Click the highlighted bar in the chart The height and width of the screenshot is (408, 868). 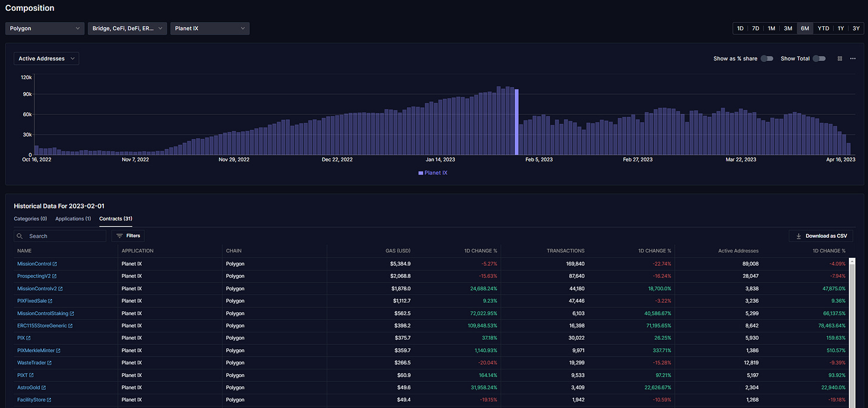[x=517, y=122]
